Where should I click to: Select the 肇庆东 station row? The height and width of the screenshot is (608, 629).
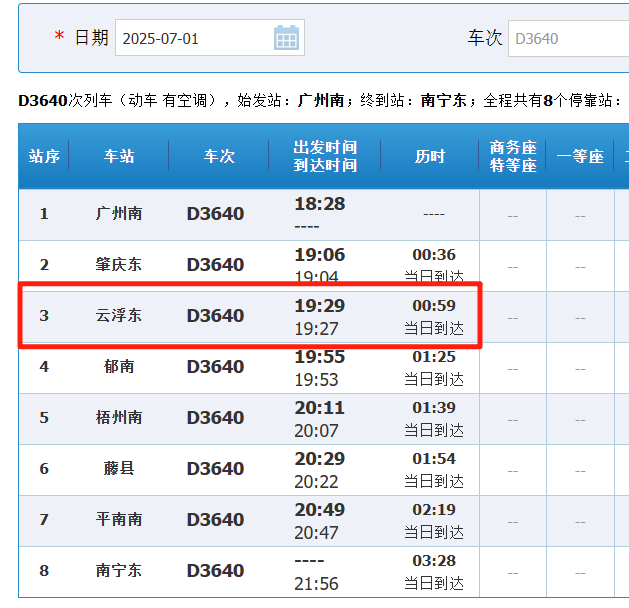point(119,265)
